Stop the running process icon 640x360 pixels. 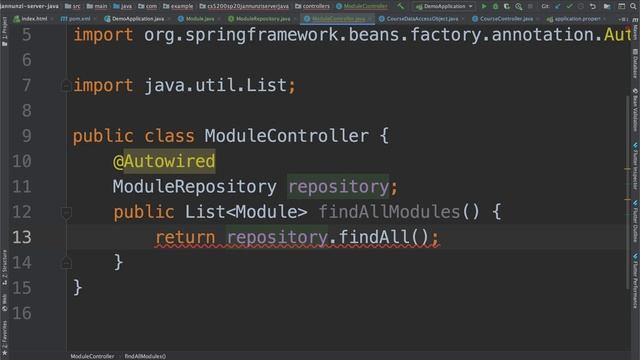530,6
